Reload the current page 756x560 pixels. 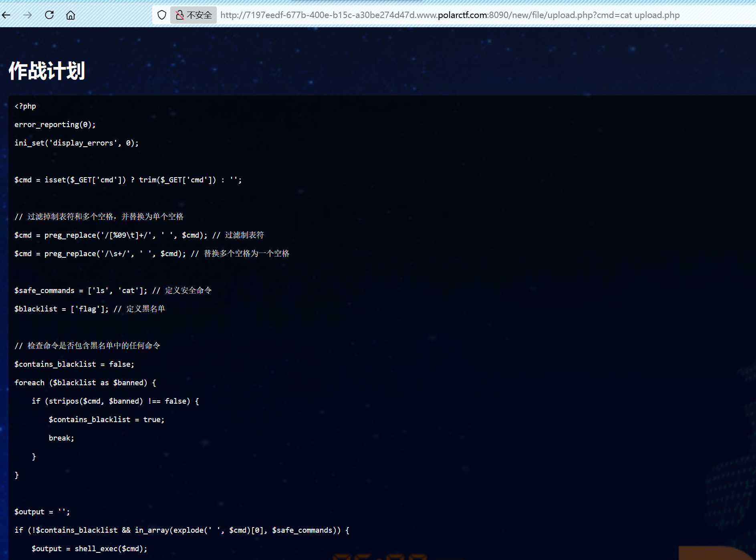pyautogui.click(x=49, y=15)
